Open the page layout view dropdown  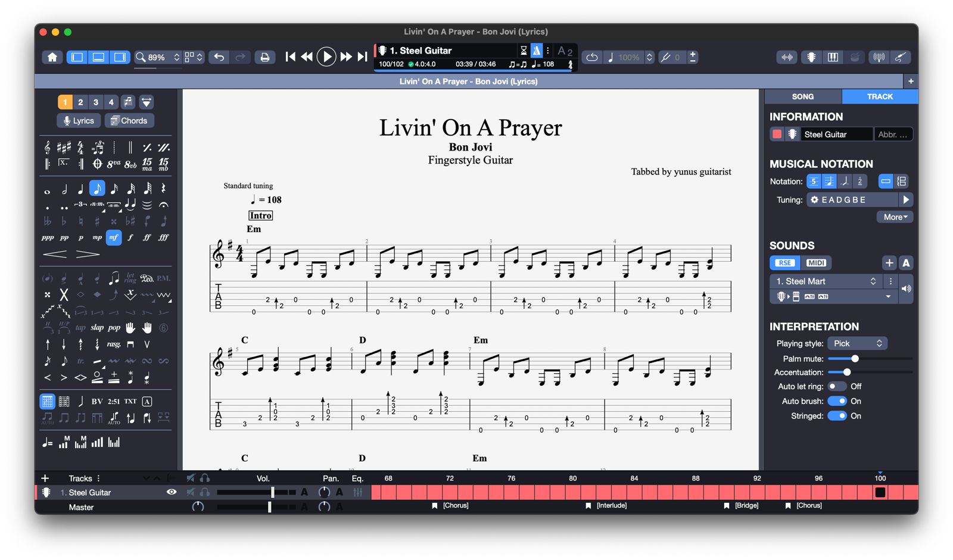194,57
